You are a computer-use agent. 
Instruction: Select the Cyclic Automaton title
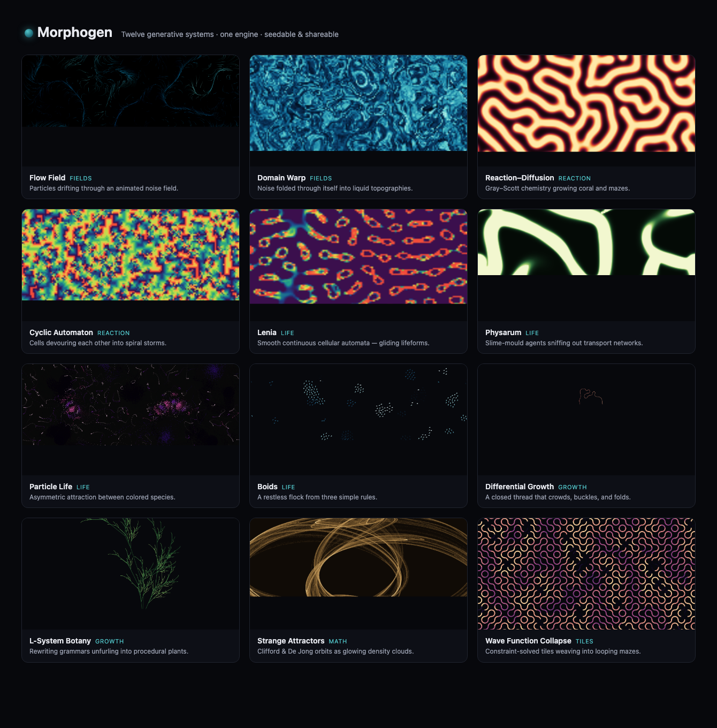click(61, 332)
